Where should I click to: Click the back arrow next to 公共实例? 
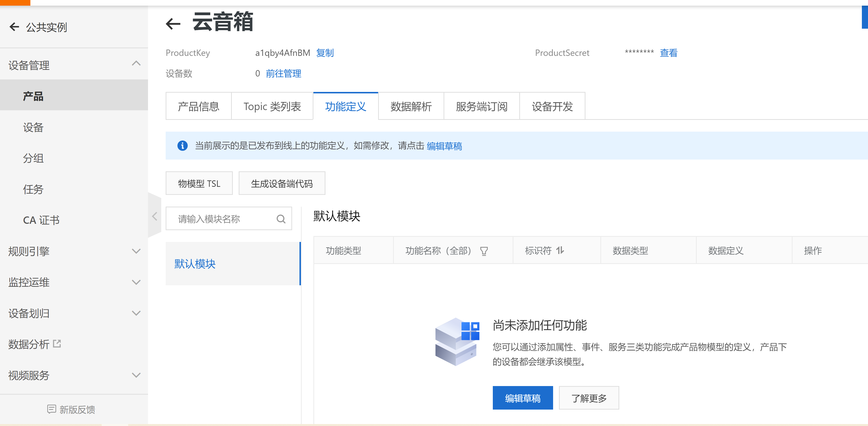pyautogui.click(x=14, y=27)
